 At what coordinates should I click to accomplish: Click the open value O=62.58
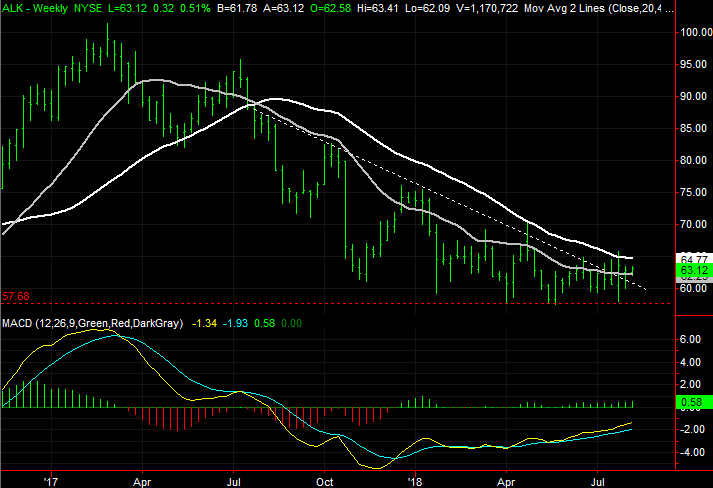click(x=330, y=8)
